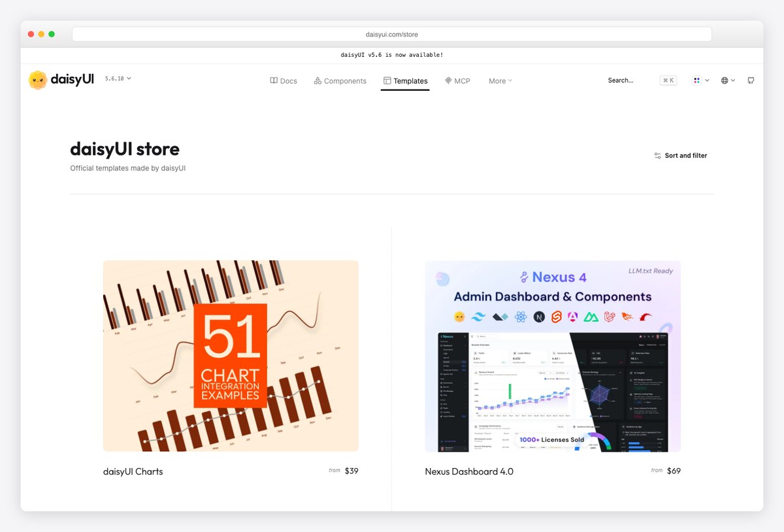Open the GitHub icon link
The image size is (784, 532).
pos(751,80)
